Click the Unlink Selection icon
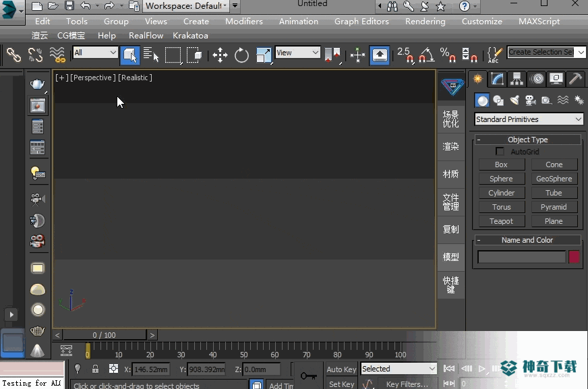 [x=35, y=55]
